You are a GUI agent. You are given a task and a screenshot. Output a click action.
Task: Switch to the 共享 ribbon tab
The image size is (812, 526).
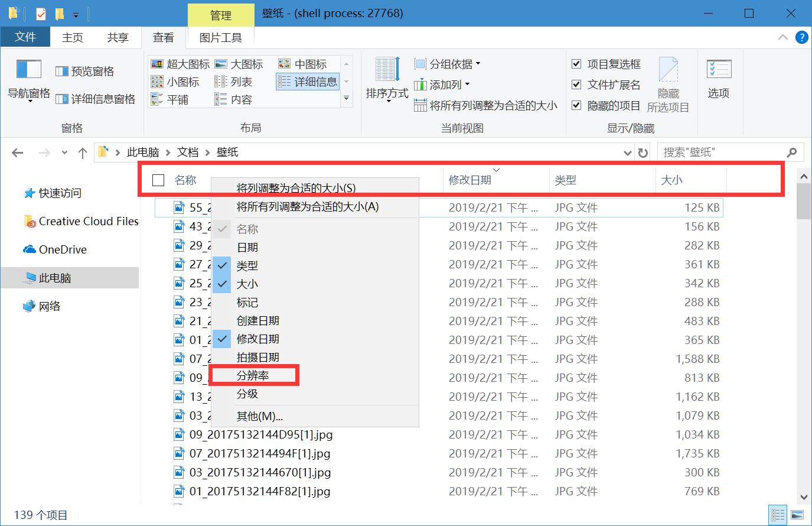118,37
